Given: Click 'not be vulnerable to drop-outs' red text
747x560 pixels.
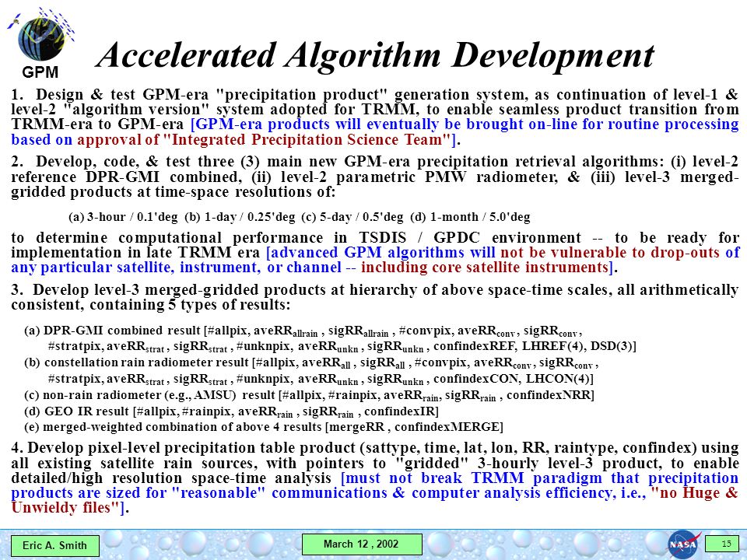Looking at the screenshot, I should pos(609,252).
